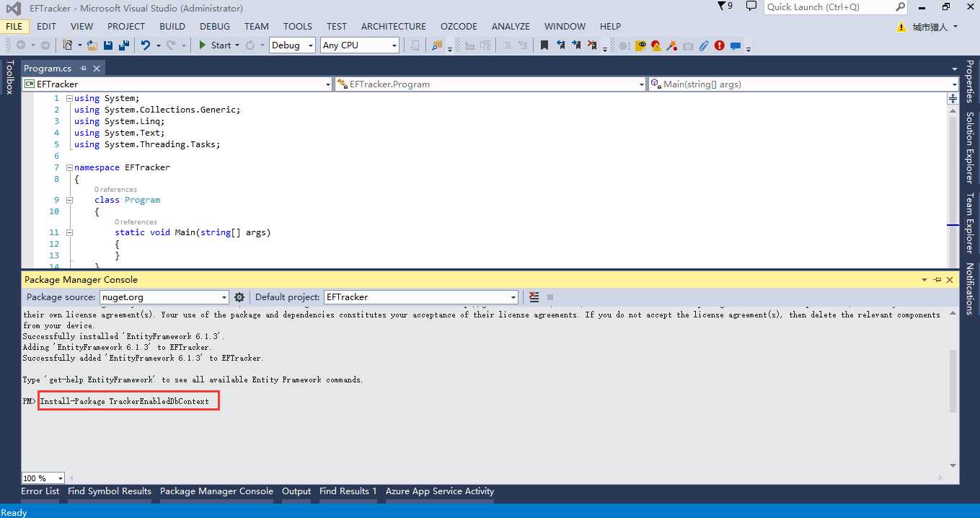
Task: Collapse the using directives block
Action: (69, 98)
